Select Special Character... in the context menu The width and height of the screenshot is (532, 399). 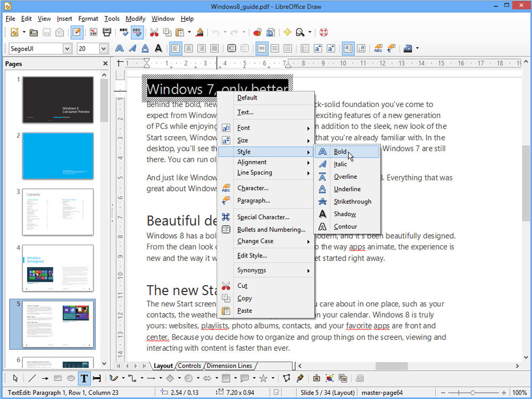265,217
